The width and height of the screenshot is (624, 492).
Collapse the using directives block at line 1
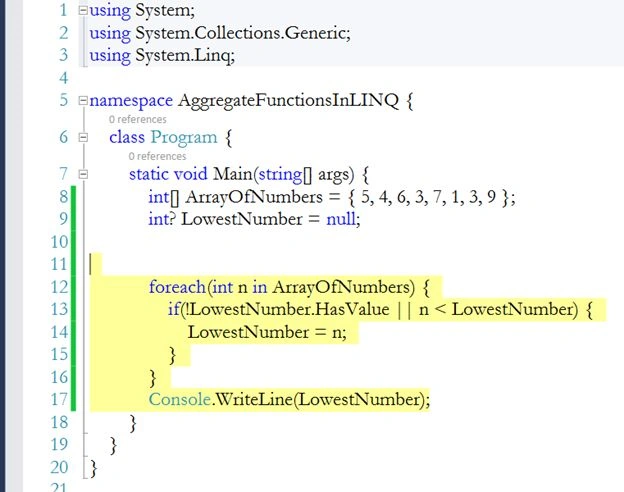pos(83,10)
